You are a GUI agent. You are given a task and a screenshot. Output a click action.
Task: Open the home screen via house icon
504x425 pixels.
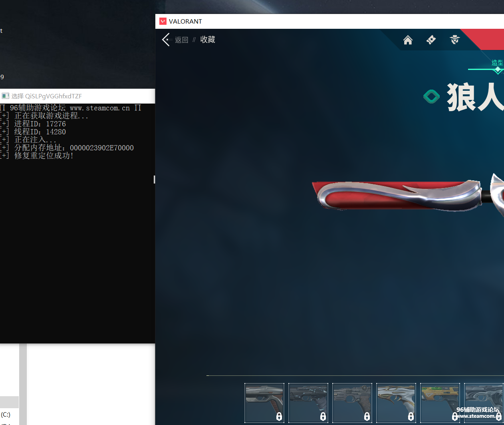[x=408, y=40]
